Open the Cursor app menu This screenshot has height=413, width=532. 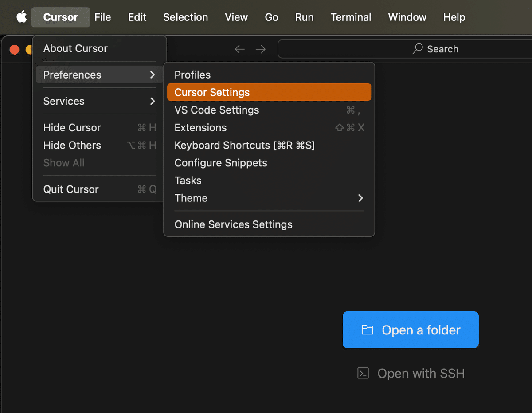pyautogui.click(x=61, y=17)
